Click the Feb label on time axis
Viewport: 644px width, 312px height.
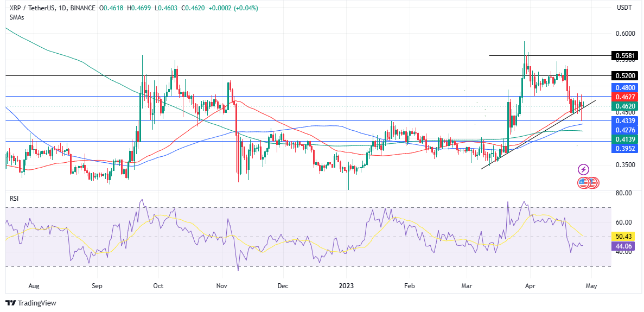click(x=410, y=285)
